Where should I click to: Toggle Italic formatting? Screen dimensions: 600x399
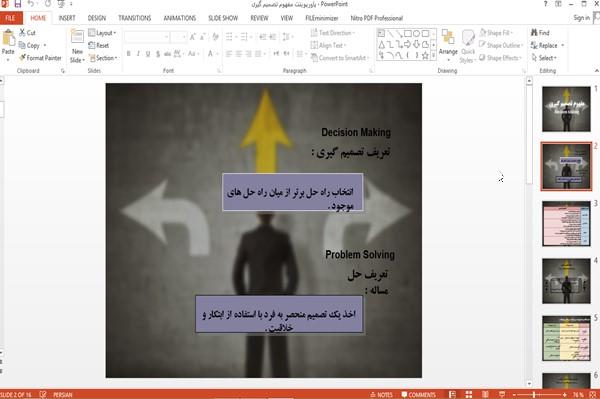coord(138,54)
